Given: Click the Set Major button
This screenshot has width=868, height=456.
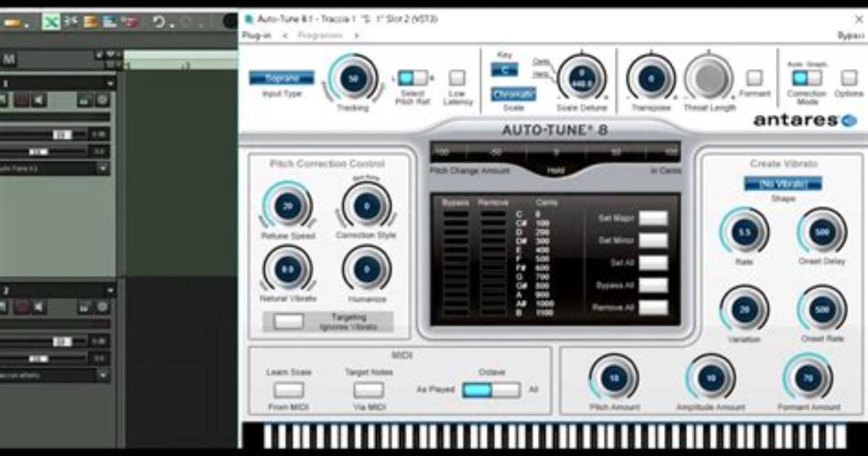Looking at the screenshot, I should pos(653,219).
